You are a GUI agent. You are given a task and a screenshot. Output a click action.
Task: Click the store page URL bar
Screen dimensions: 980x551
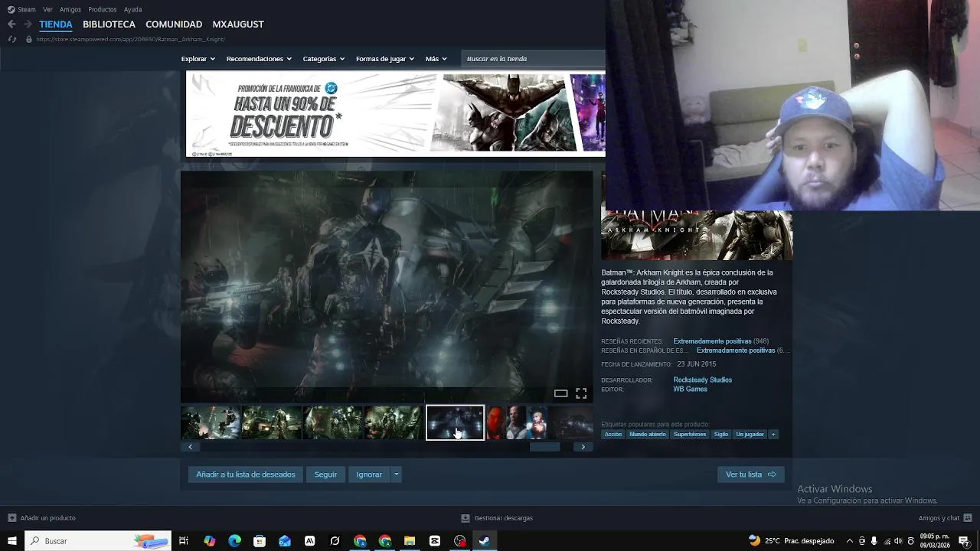(130, 39)
